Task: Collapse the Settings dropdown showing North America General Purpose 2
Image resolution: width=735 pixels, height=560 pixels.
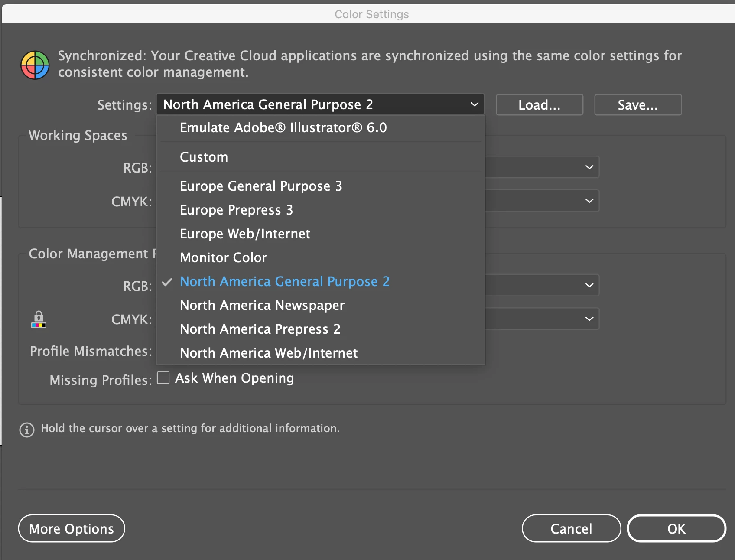Action: (x=320, y=104)
